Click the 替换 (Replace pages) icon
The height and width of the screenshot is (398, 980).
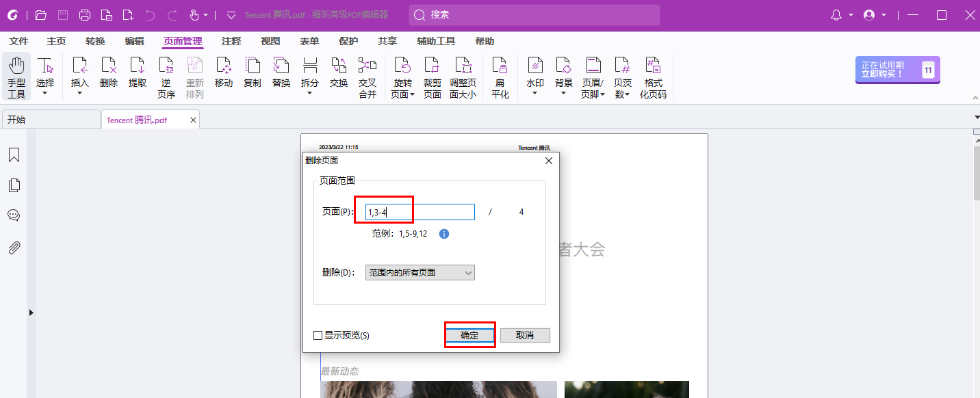(x=281, y=72)
